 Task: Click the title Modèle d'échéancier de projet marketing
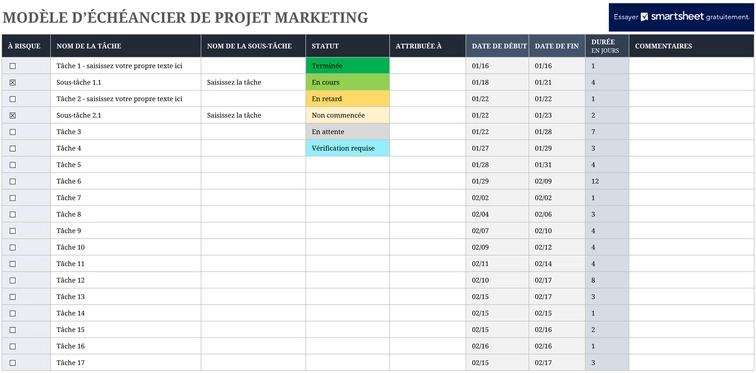pyautogui.click(x=185, y=18)
